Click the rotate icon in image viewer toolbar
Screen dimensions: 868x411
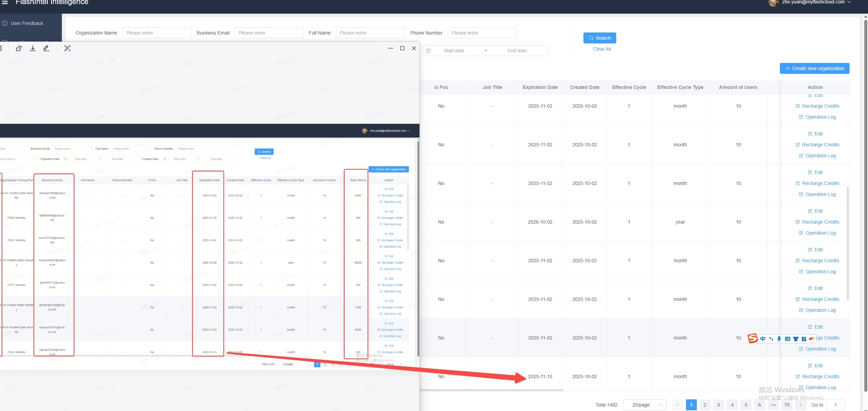tap(19, 49)
